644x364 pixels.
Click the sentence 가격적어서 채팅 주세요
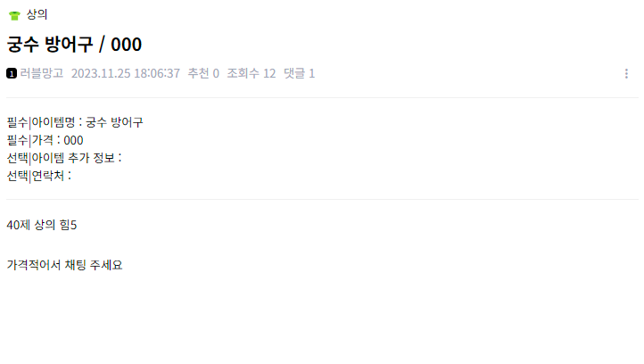tap(64, 265)
